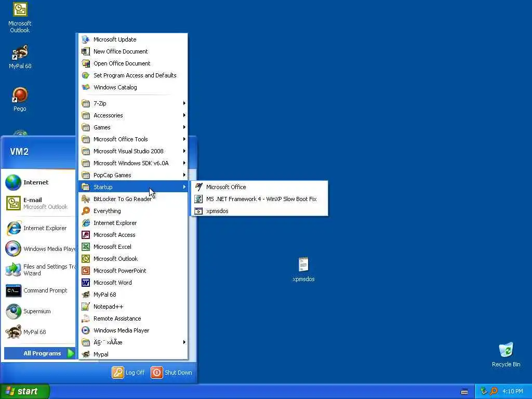Click network tray icon beside clock
Screen dimensions: 532x399
[484, 391]
